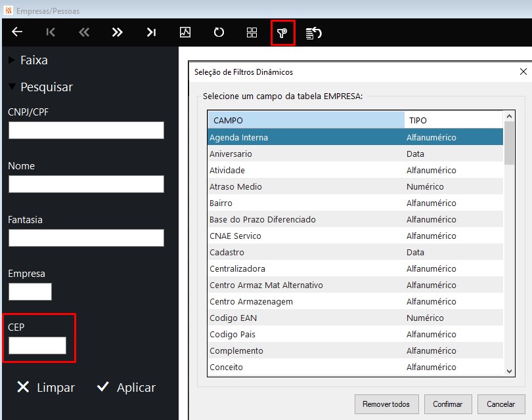Click Remover todos button
Viewport: 532px width, 420px height.
pos(386,404)
